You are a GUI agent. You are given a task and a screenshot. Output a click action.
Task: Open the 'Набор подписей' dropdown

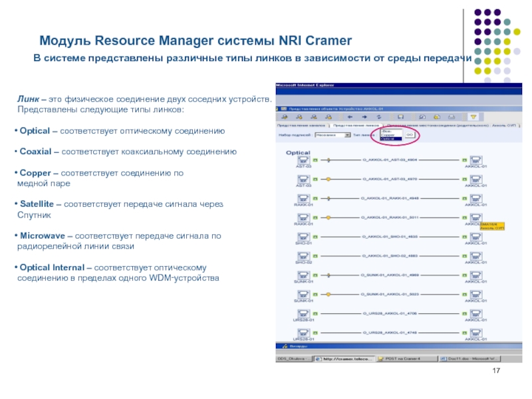click(x=333, y=134)
